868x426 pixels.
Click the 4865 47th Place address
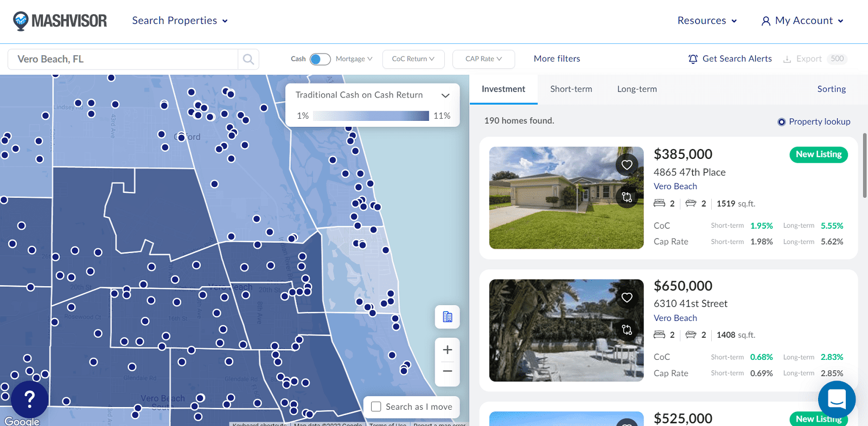click(690, 172)
